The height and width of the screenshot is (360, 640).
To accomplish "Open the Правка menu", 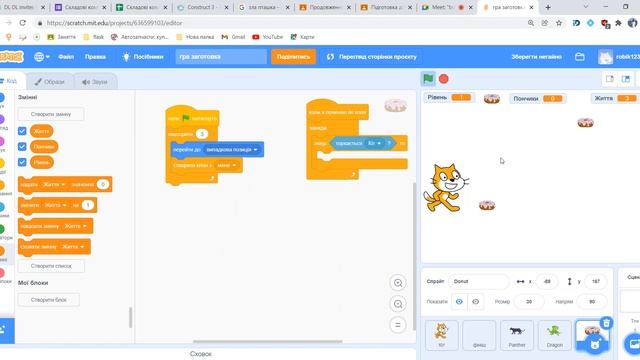I will pyautogui.click(x=95, y=57).
